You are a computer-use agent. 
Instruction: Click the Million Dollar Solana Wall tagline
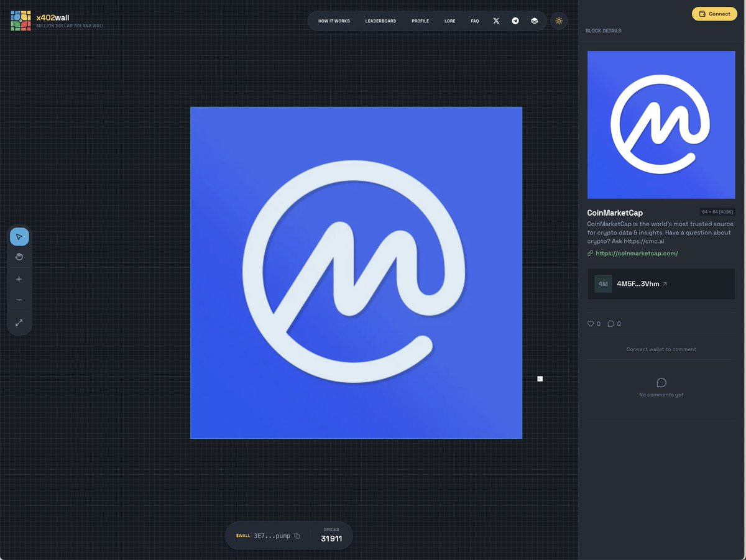[70, 26]
